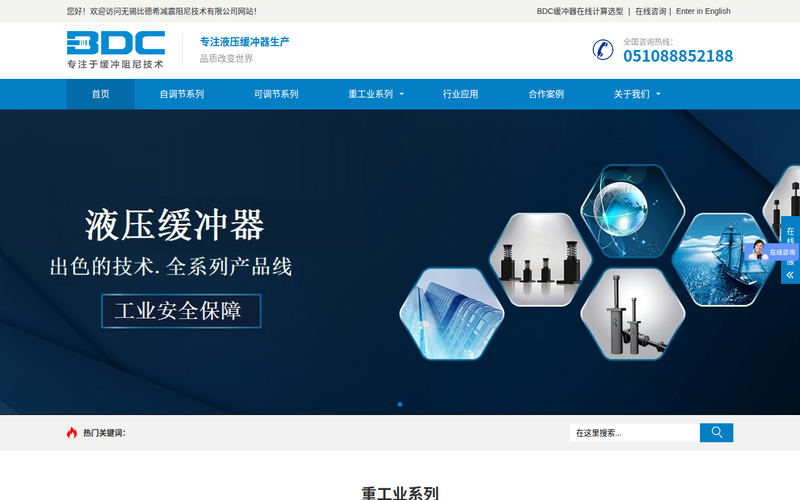Click the shock absorbers hexagon image

(x=541, y=260)
